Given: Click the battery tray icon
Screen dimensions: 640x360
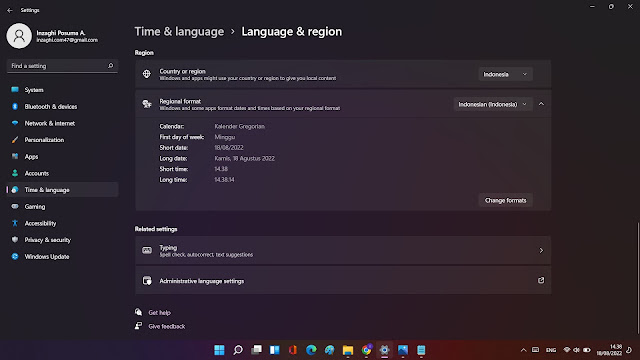Looking at the screenshot, I should [587, 350].
